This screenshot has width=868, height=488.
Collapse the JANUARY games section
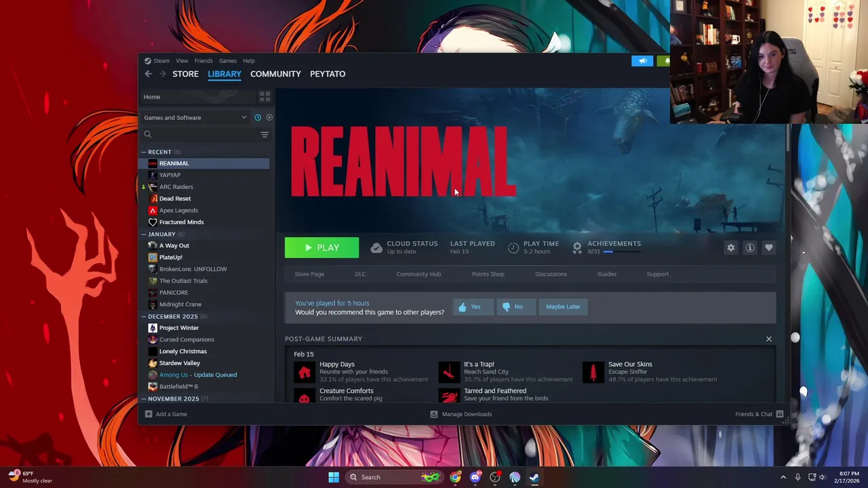click(144, 234)
